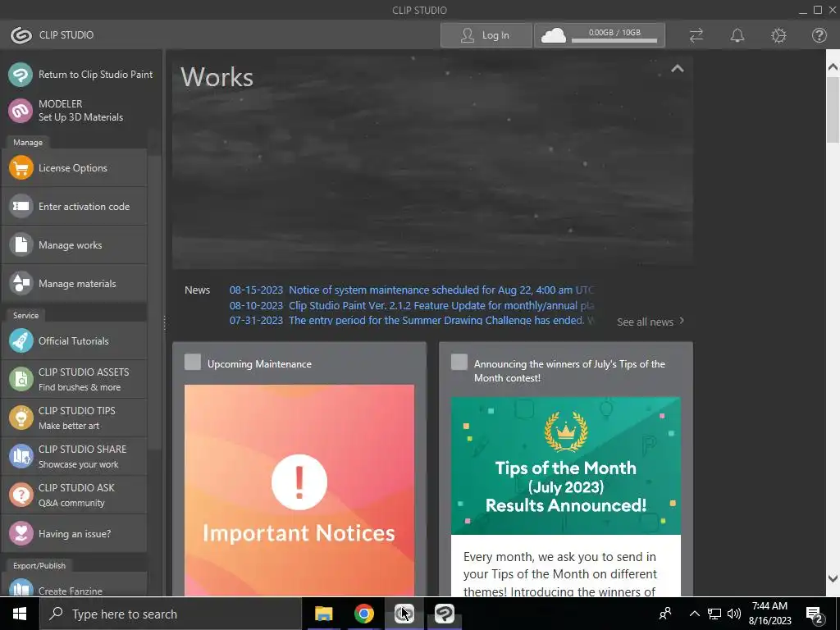Screen dimensions: 840x630
Task: Open License Options cart icon
Action: [21, 168]
